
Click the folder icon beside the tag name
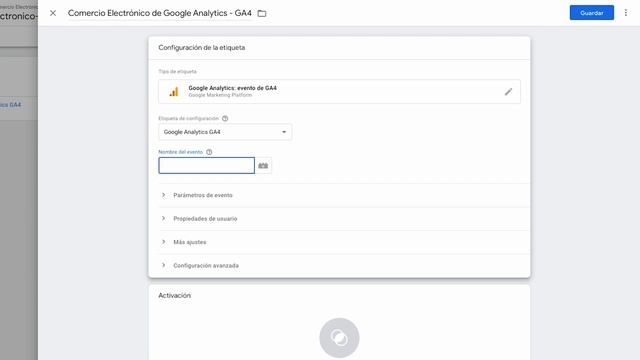pyautogui.click(x=262, y=13)
